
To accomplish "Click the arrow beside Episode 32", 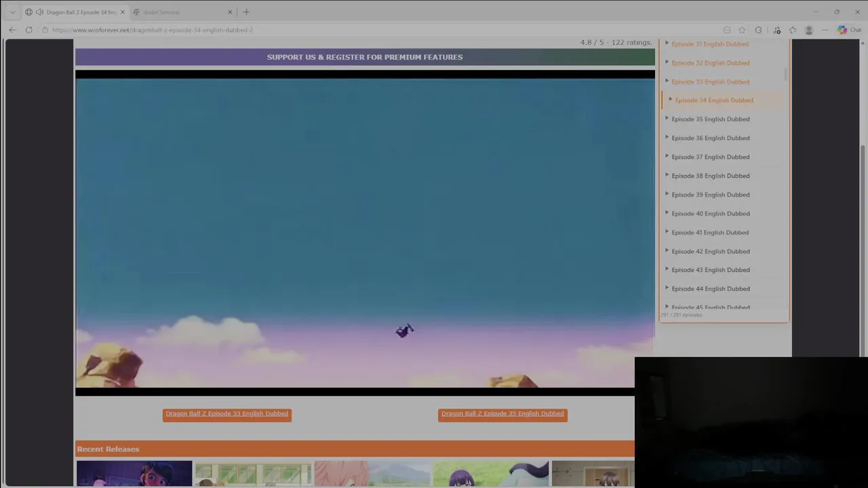I will point(667,62).
